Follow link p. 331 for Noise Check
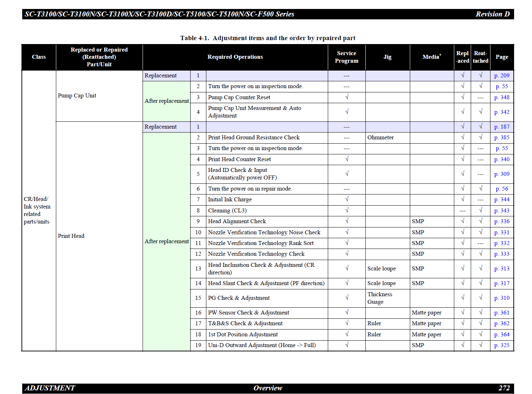Viewport: 532px width, 394px height. (x=502, y=232)
